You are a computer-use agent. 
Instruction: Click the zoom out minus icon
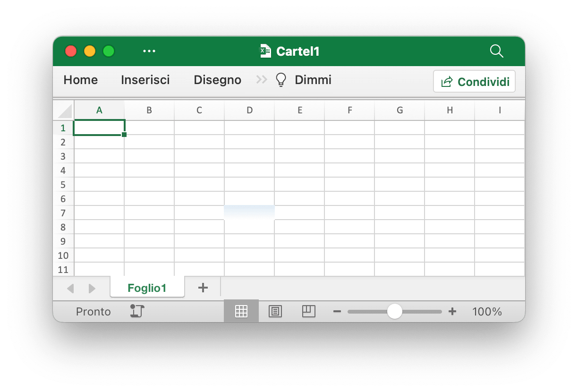click(337, 312)
